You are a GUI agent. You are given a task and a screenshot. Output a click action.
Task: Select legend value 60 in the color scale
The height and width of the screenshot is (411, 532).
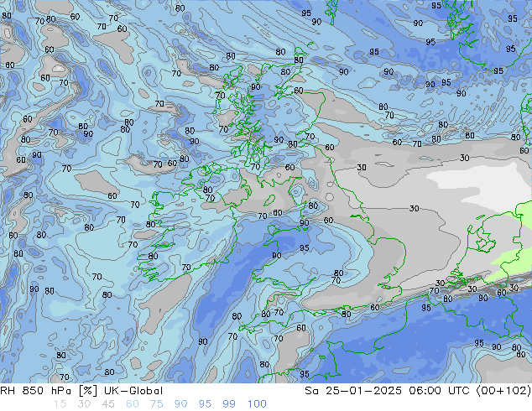(133, 404)
